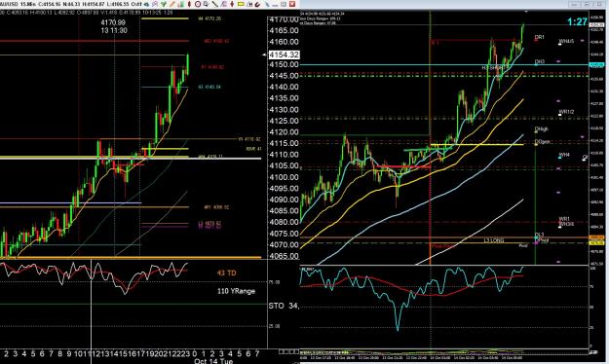Click the WR1/2 level label
This screenshot has width=609, height=364.
tap(566, 112)
